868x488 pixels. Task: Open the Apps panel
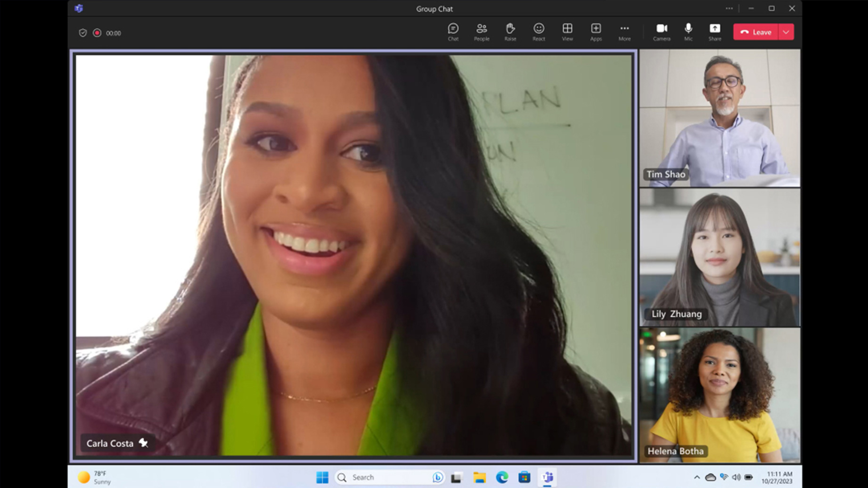pyautogui.click(x=596, y=32)
